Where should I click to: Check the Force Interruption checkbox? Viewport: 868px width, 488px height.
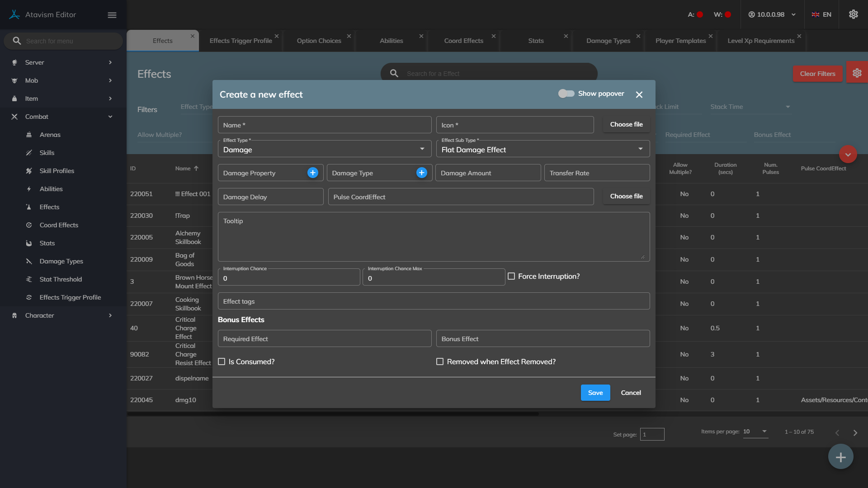(511, 276)
